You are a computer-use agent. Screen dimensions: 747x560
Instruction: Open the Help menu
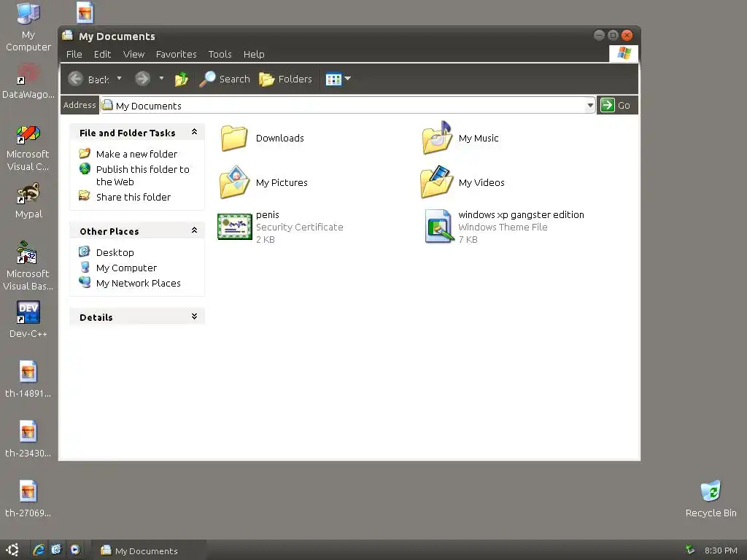tap(254, 54)
